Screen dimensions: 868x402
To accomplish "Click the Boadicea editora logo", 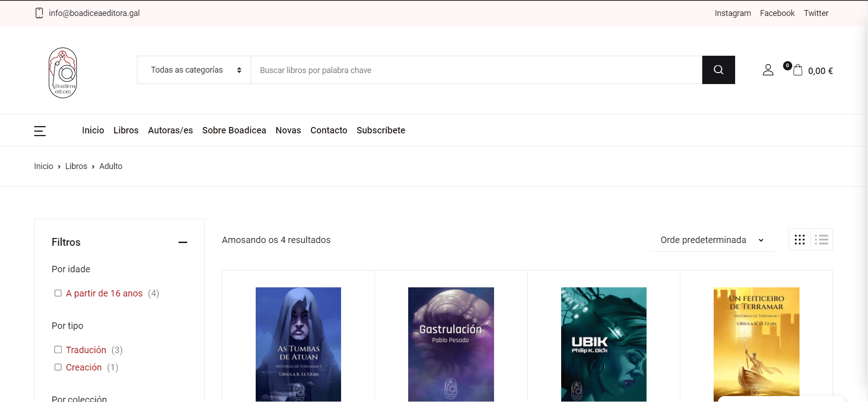I will pos(63,73).
